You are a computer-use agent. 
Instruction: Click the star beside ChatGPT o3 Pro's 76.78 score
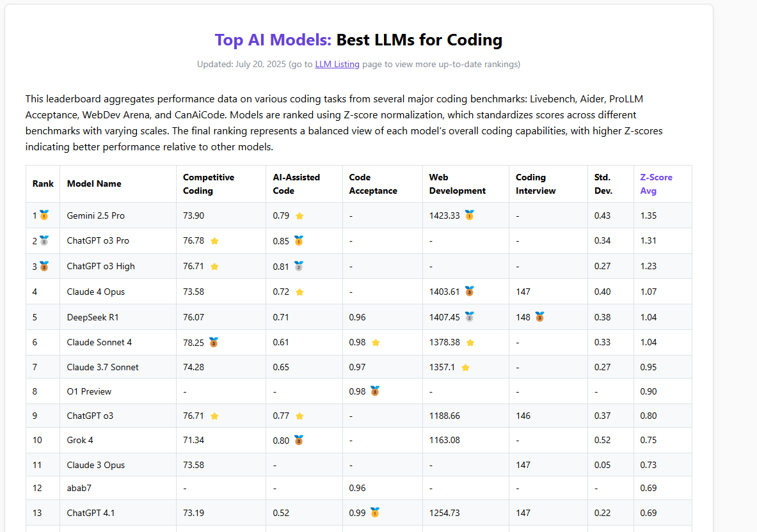[214, 241]
